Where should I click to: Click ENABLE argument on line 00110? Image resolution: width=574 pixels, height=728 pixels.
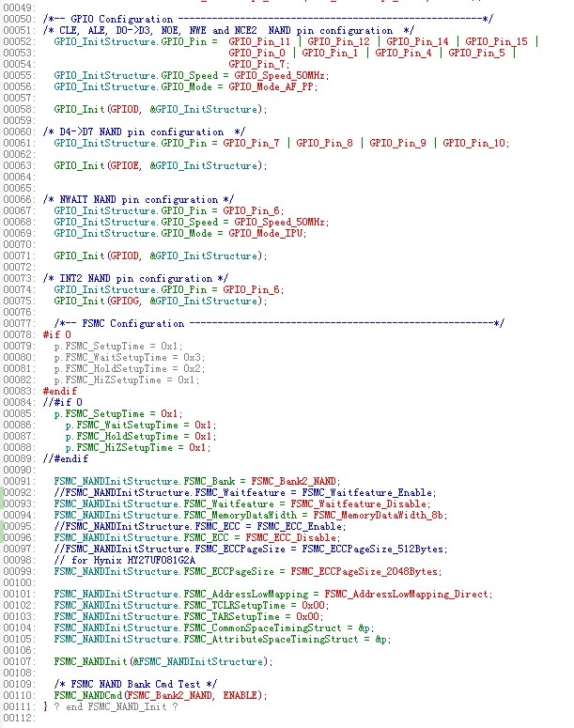240,695
